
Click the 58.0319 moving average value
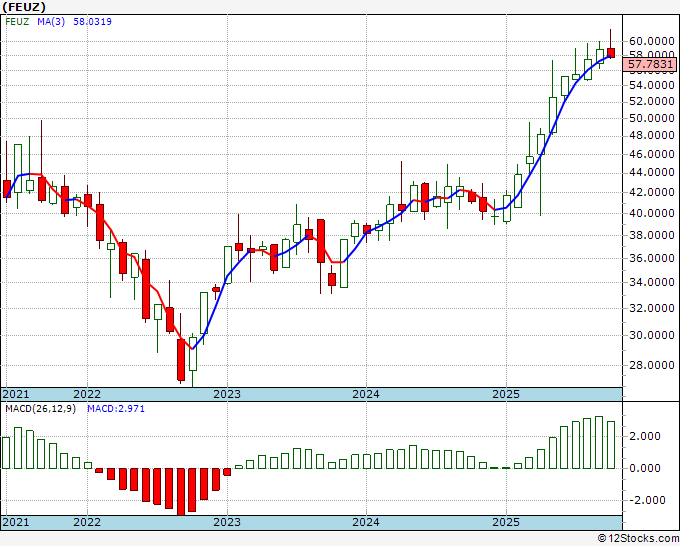pyautogui.click(x=92, y=21)
